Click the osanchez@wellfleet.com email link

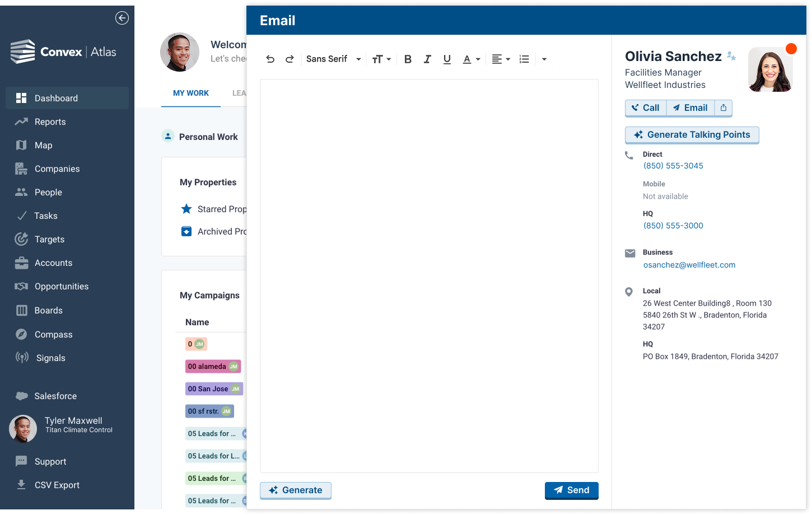tap(689, 265)
